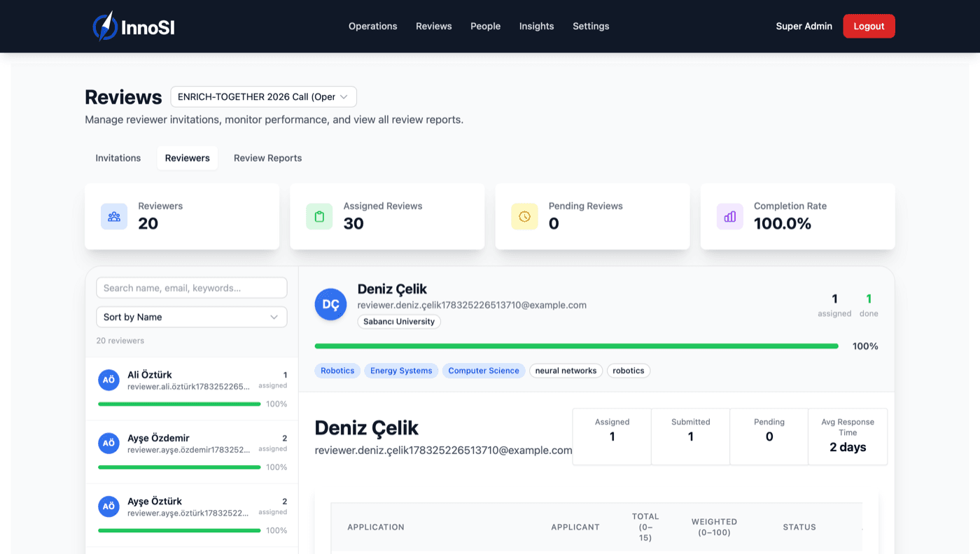Open the Operations menu
The image size is (980, 554).
(x=373, y=26)
